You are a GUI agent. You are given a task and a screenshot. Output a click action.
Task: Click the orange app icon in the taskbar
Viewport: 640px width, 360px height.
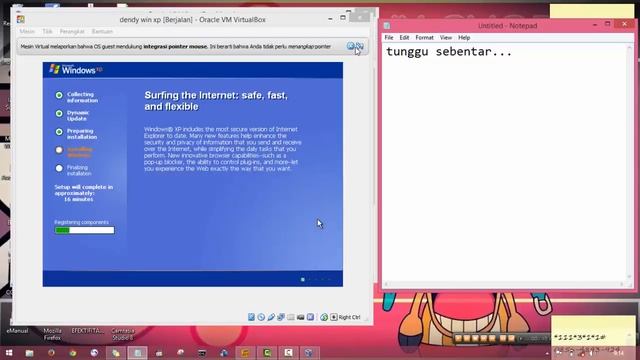245,353
